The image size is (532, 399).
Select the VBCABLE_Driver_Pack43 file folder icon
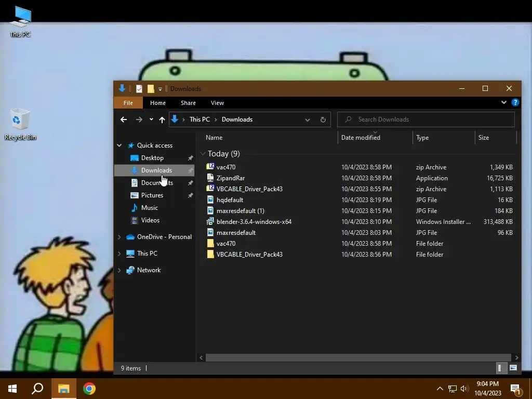click(210, 254)
